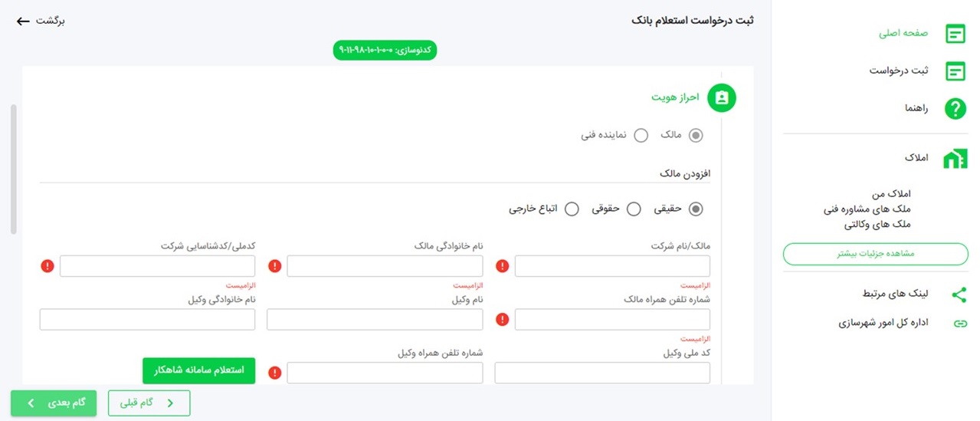Click the گام قبلی previous step button
Viewport: 980px width, 421px height.
[x=149, y=403]
